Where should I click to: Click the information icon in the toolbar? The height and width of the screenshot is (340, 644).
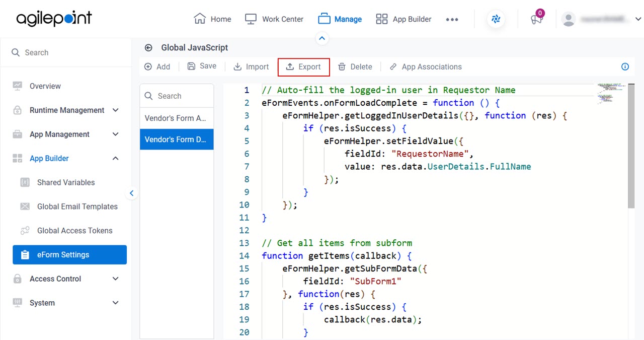point(625,66)
